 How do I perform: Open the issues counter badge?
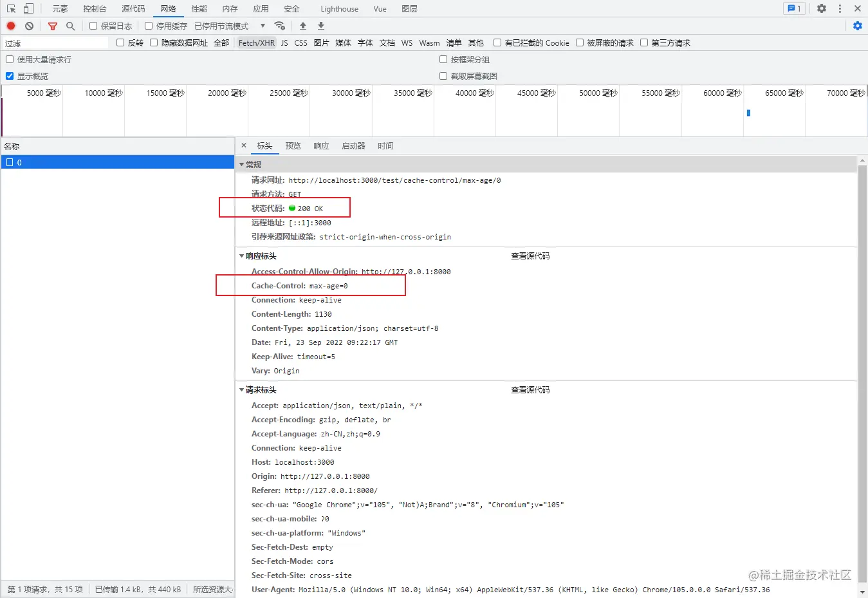point(794,8)
